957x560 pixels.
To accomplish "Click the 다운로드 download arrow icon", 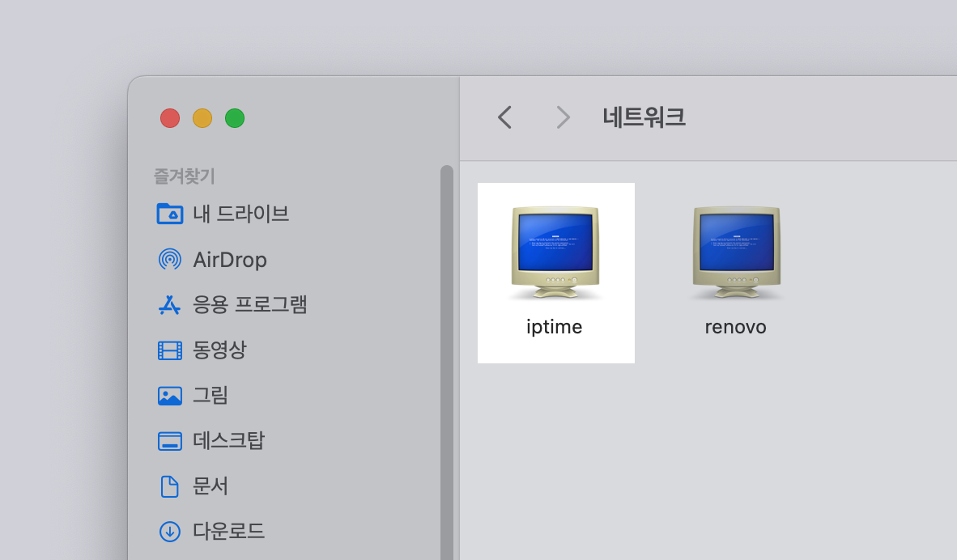I will coord(170,532).
